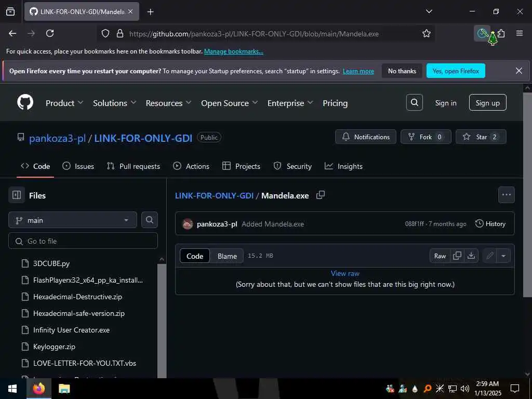Open Keylogger.zip in file tree

point(54,347)
